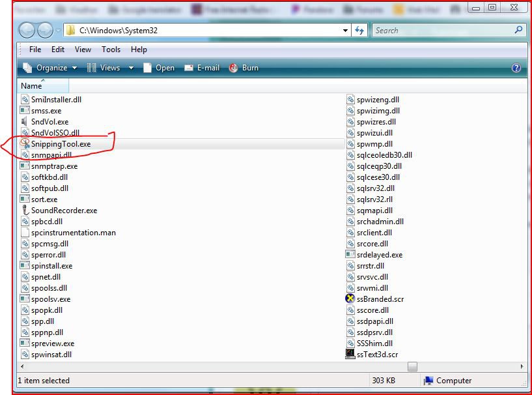Screen dimensions: 532x395
Task: Sort by the Name column header
Action: pos(43,85)
